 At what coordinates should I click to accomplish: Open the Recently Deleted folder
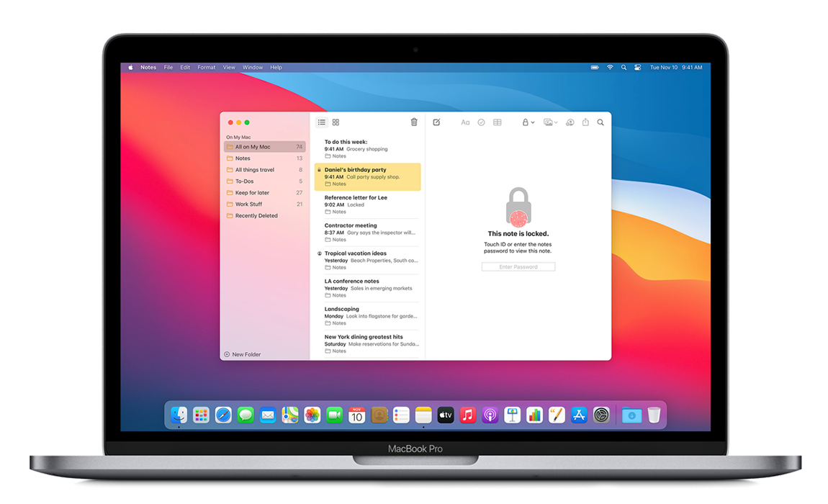(264, 215)
